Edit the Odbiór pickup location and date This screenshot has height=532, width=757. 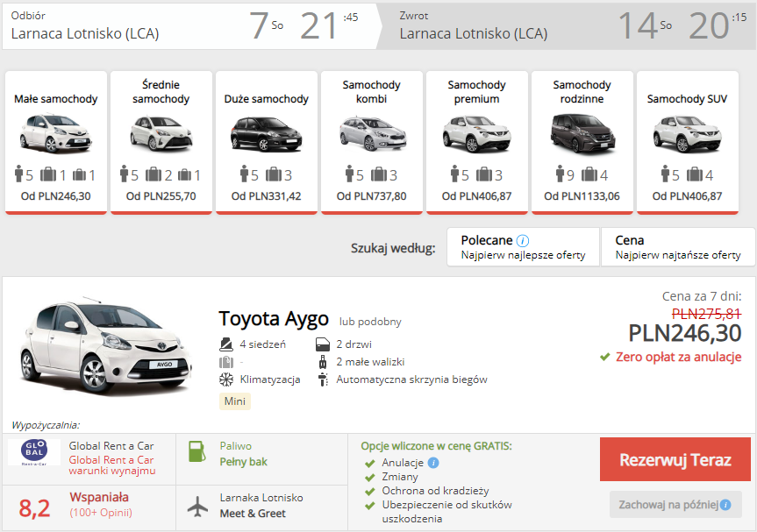[x=189, y=26]
